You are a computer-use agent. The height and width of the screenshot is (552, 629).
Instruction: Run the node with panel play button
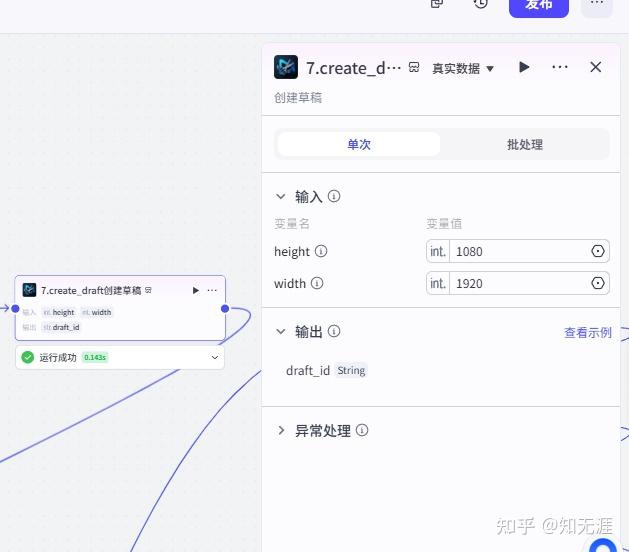(524, 67)
